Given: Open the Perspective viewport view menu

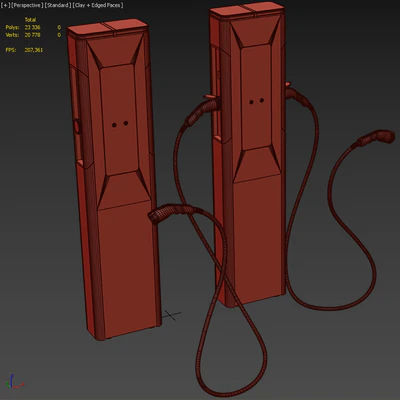Looking at the screenshot, I should (27, 5).
